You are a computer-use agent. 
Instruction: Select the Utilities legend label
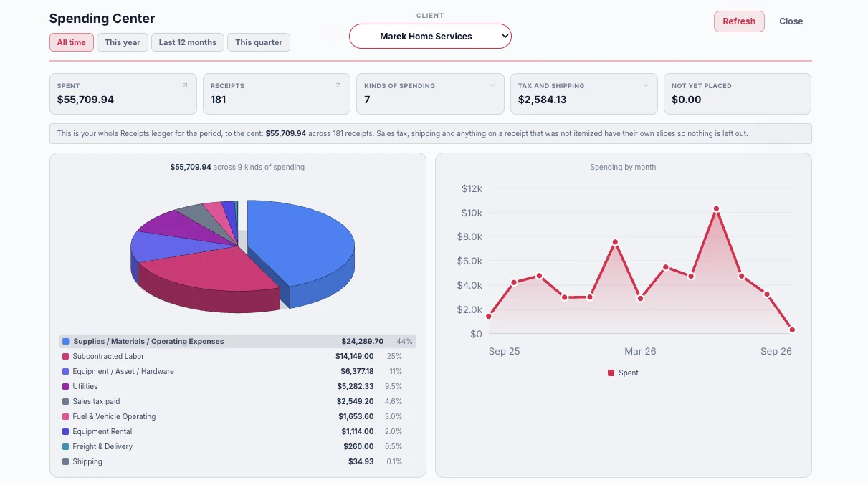(85, 387)
